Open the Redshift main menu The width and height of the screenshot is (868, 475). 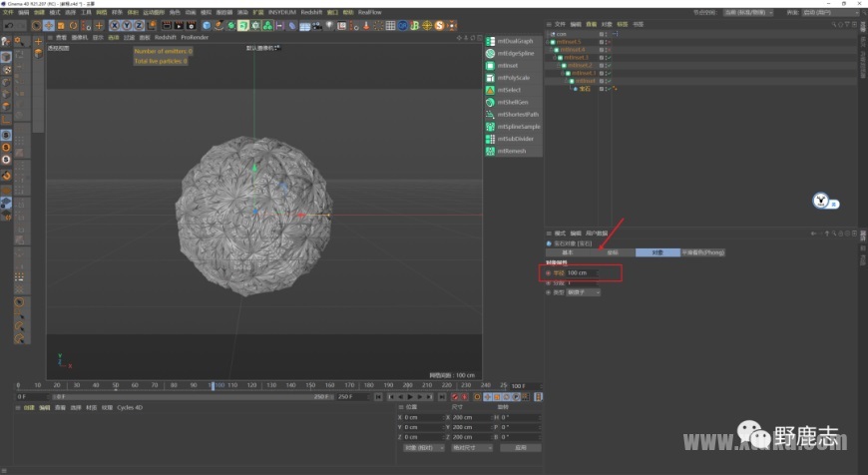click(311, 12)
